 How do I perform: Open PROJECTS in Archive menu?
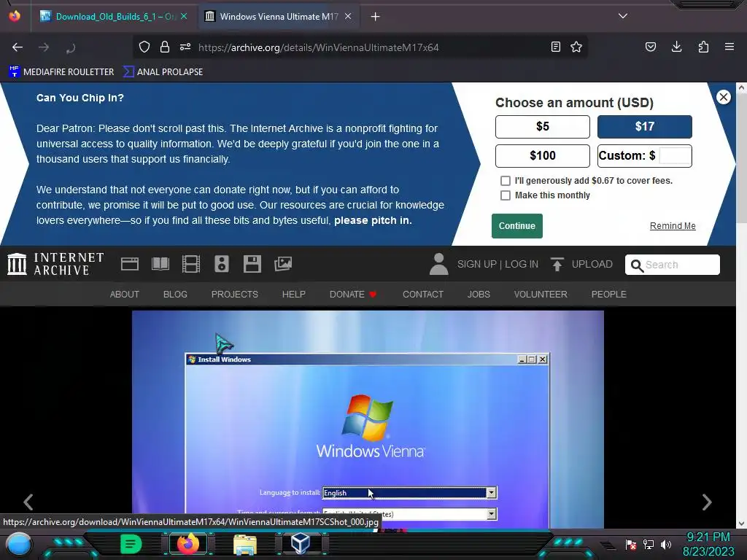click(235, 295)
